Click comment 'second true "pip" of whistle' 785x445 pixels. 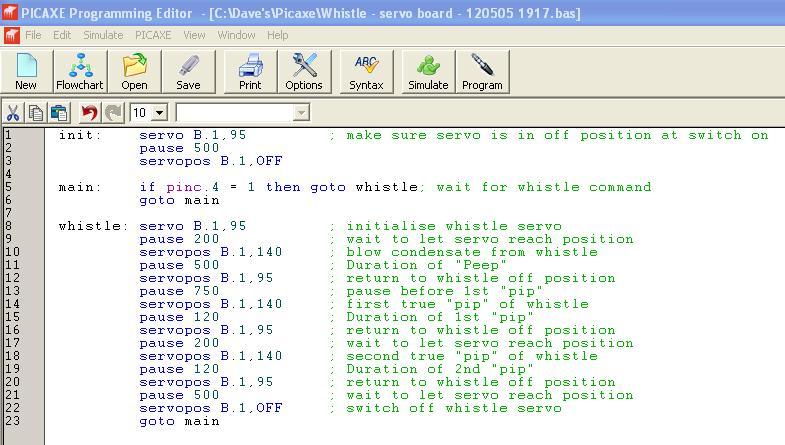pos(472,356)
